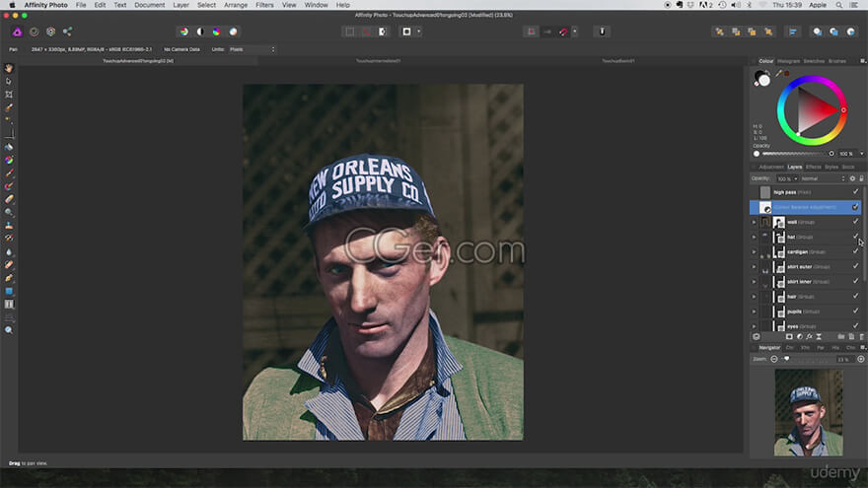Switch to the Liquify persona icon
This screenshot has width=868, height=488.
[x=35, y=33]
